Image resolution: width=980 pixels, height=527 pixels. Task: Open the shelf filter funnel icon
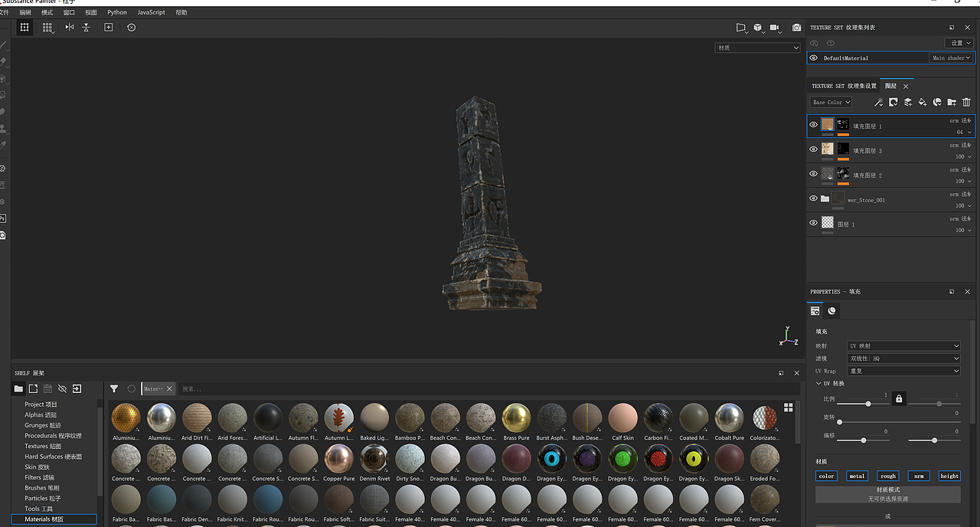click(x=114, y=388)
